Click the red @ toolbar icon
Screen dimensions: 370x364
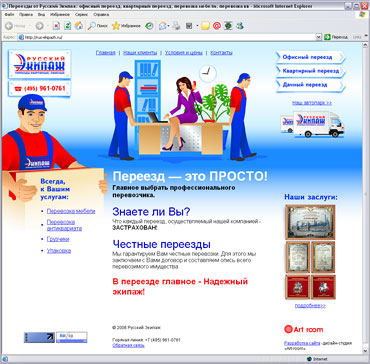tap(217, 26)
